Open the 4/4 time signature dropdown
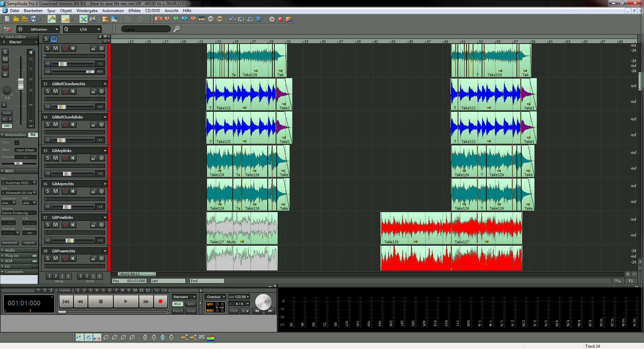644x349 pixels. [x=239, y=304]
